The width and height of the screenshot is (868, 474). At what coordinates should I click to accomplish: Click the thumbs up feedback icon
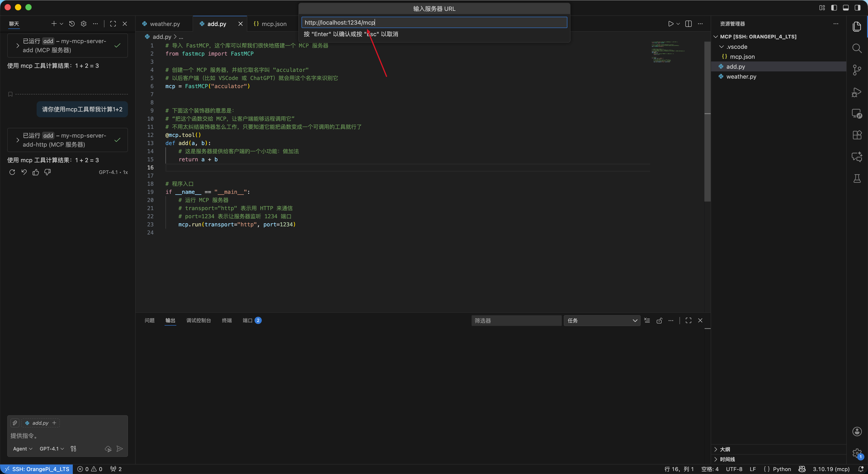click(36, 172)
